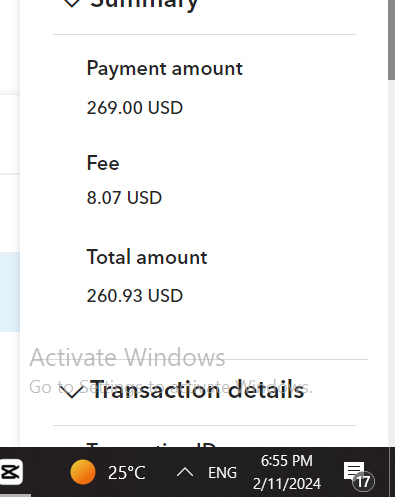Screen dimensions: 395x497
Task: Collapse the Transaction details chevron
Action: 71,392
